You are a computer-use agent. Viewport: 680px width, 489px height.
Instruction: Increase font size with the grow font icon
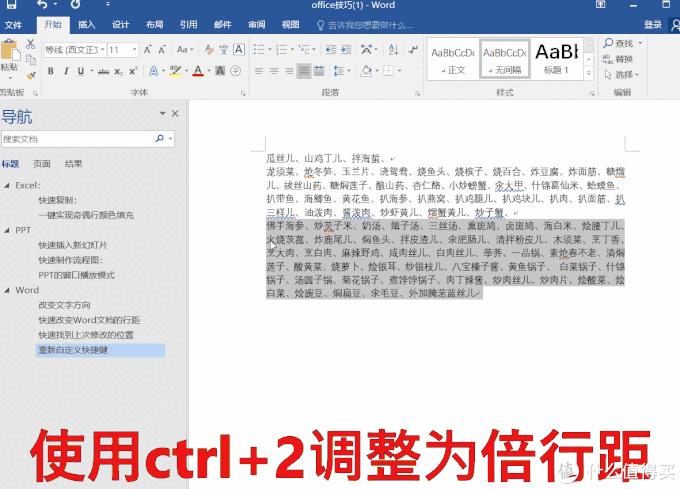147,50
